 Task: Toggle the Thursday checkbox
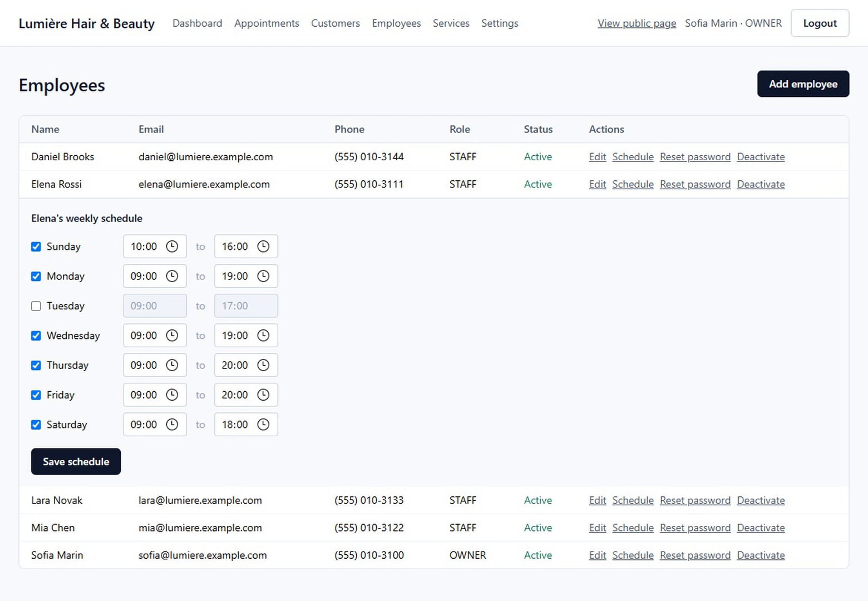[x=36, y=365]
